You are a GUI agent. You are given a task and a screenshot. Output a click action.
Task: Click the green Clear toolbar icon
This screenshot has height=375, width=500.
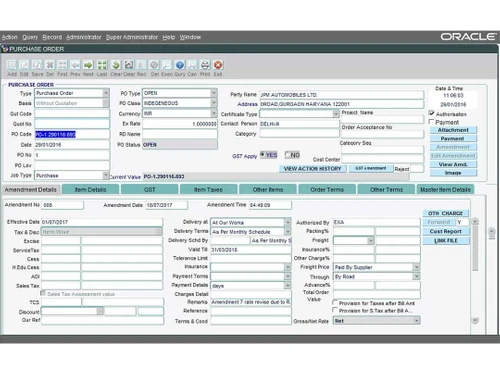pyautogui.click(x=116, y=65)
